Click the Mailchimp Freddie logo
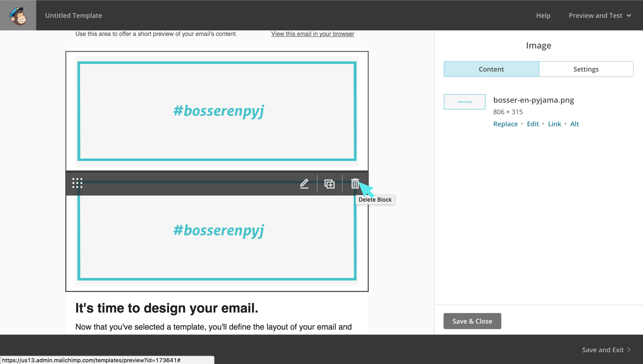The height and width of the screenshot is (364, 643). coord(18,15)
